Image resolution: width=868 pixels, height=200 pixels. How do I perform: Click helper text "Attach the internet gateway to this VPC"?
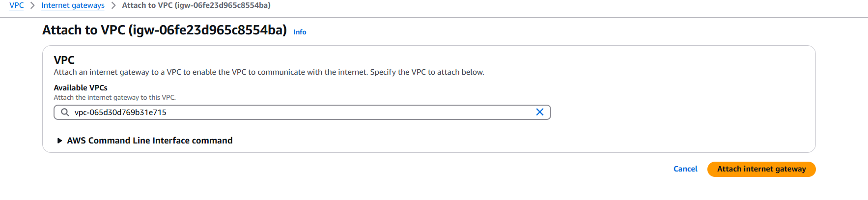114,97
